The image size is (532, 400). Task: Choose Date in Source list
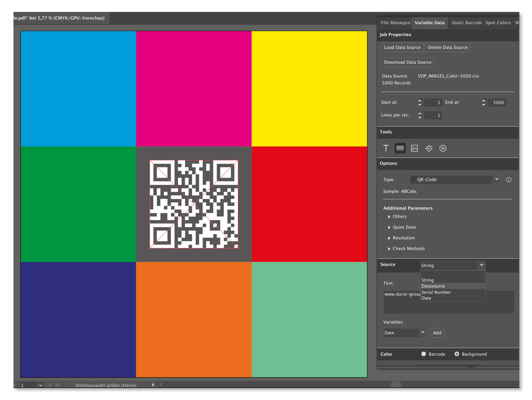(x=453, y=298)
